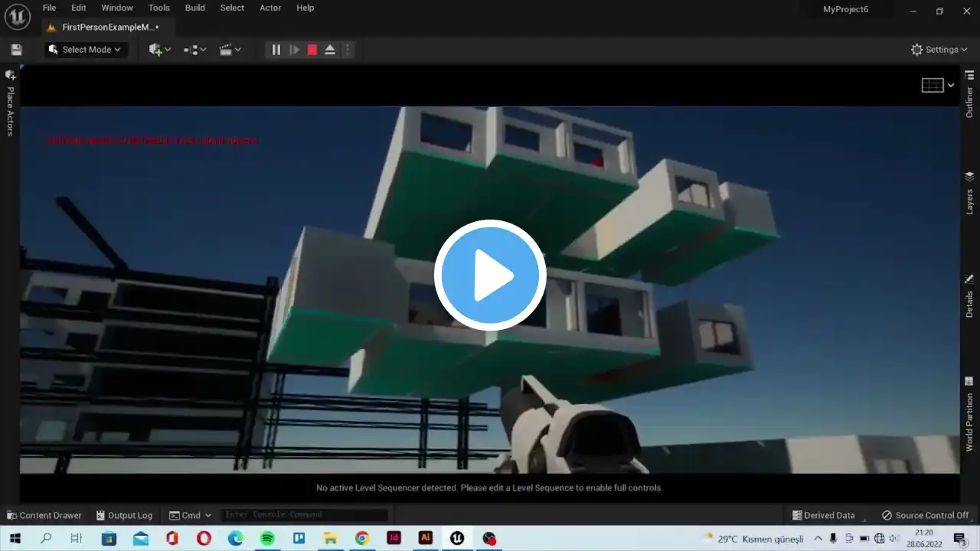Open the Blueprints toolbar dropdown
The height and width of the screenshot is (551, 980).
pos(195,50)
